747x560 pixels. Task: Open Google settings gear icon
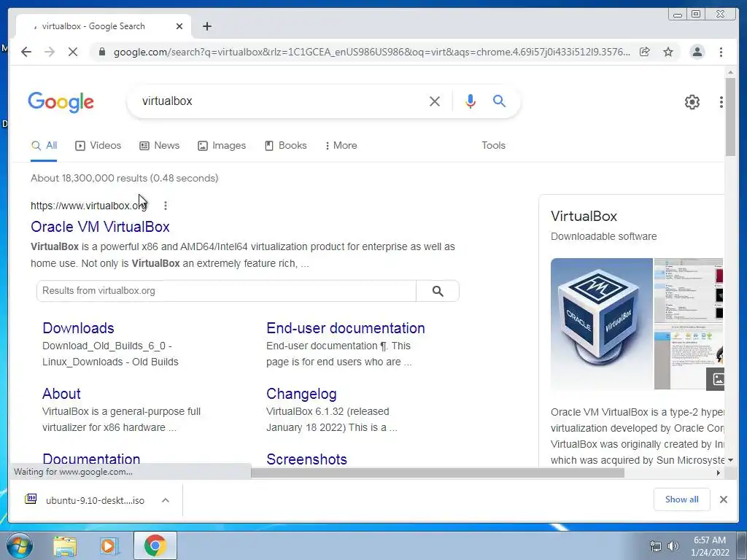(x=692, y=101)
